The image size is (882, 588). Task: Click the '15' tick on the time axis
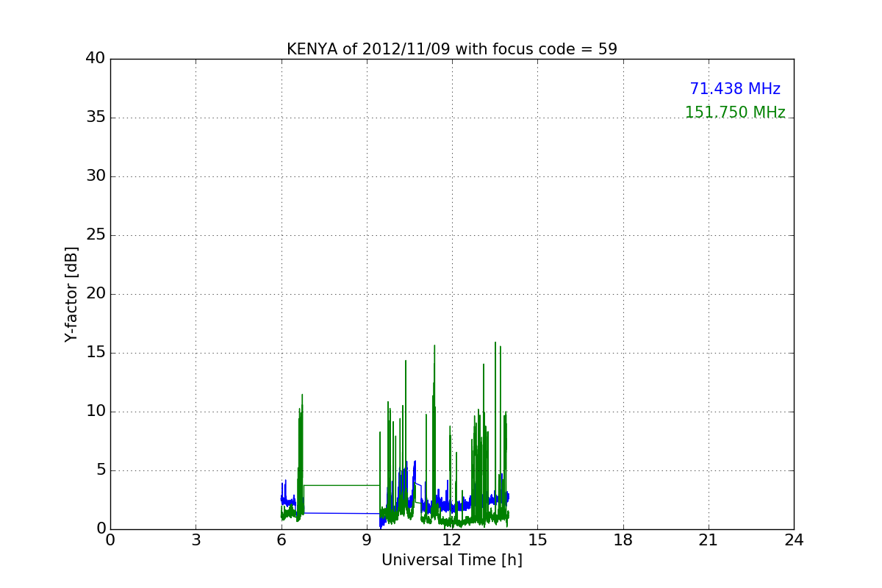(x=537, y=540)
